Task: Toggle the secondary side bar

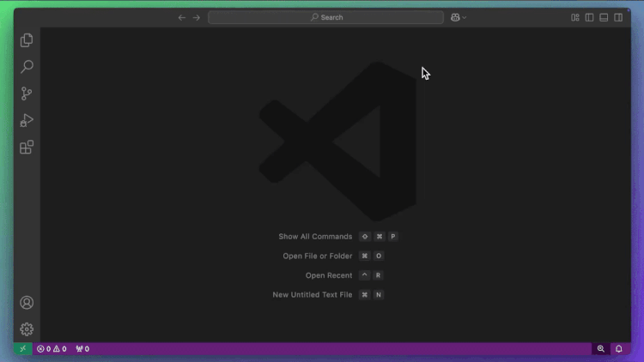Action: 618,17
